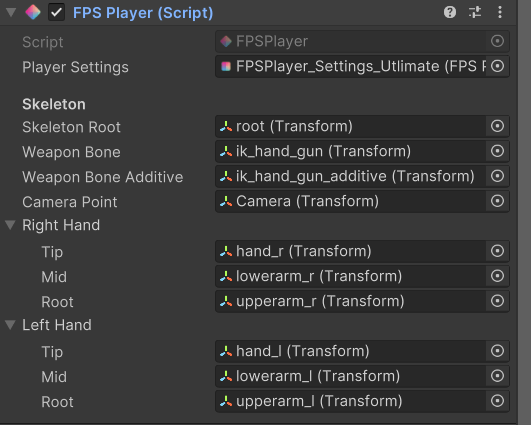Open object picker for Left Hand Root

coord(497,401)
